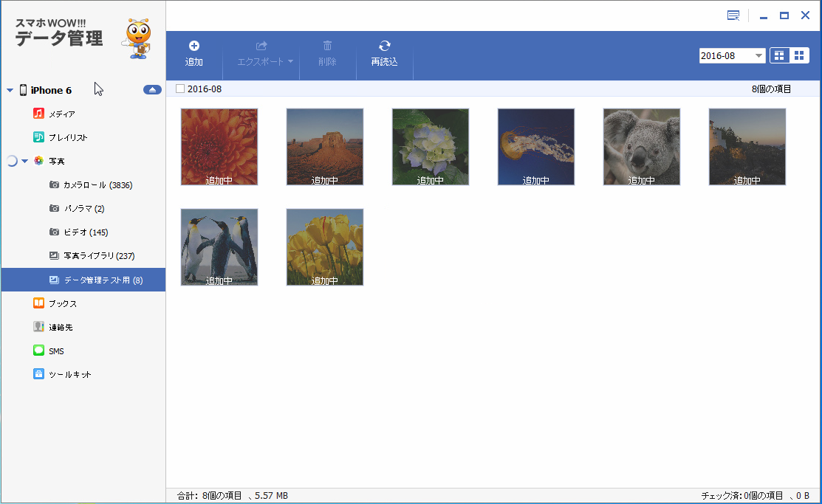Click the 再読込 reload icon

(384, 46)
